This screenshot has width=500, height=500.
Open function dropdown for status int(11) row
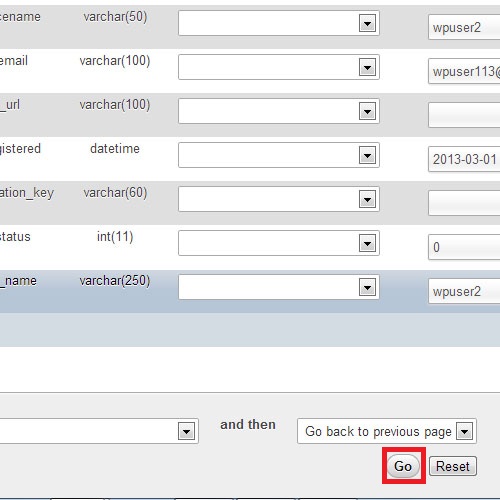(279, 243)
